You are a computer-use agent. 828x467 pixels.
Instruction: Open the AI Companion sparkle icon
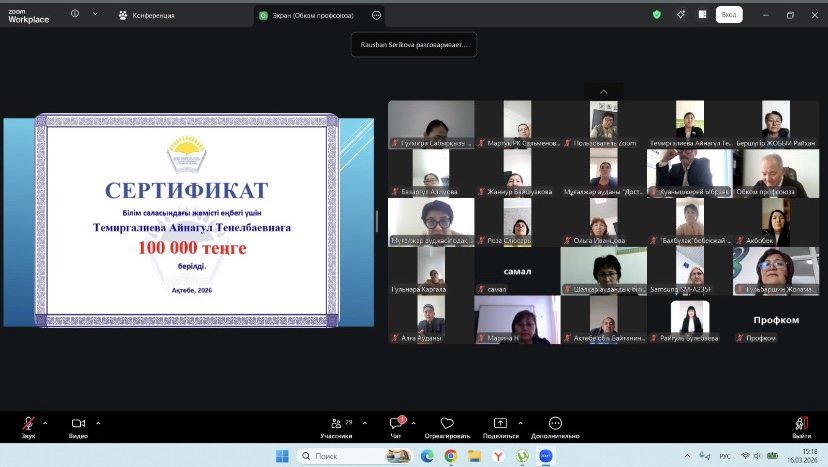pyautogui.click(x=681, y=15)
